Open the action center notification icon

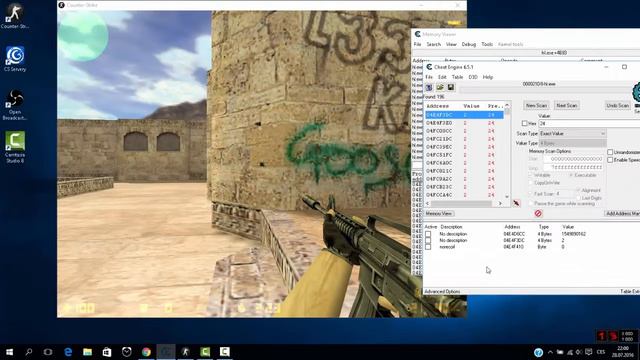589,352
